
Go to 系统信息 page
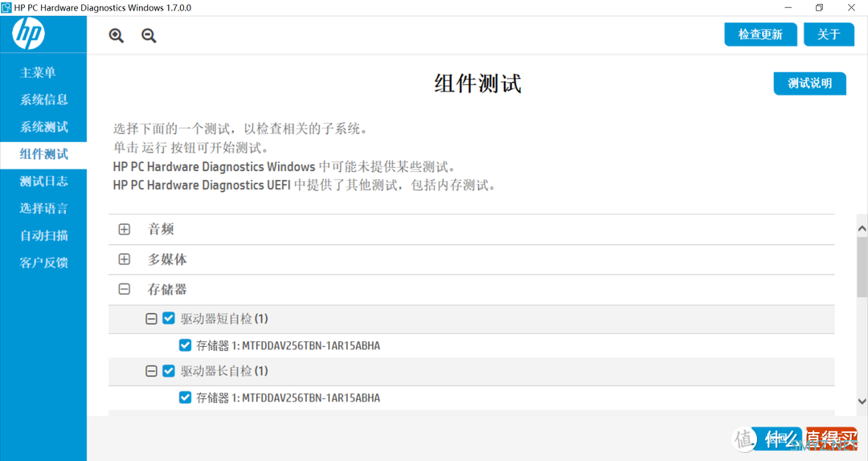tap(43, 100)
